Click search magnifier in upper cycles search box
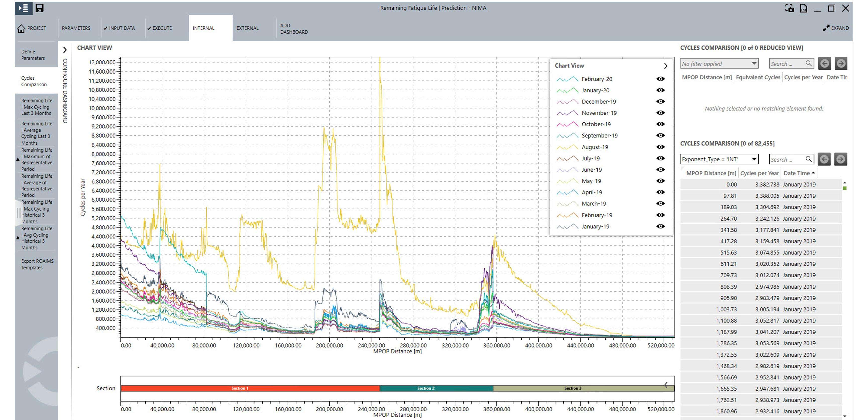The width and height of the screenshot is (868, 420). tap(809, 63)
